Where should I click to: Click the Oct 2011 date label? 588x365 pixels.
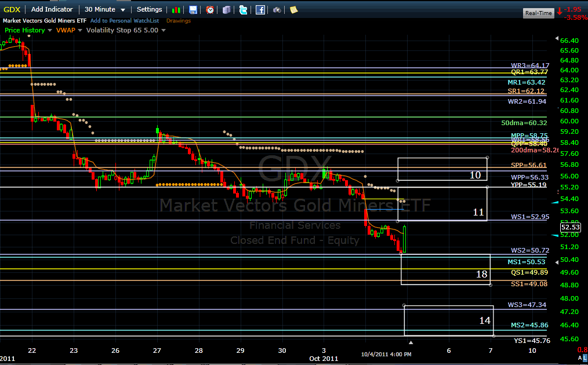[x=324, y=359]
